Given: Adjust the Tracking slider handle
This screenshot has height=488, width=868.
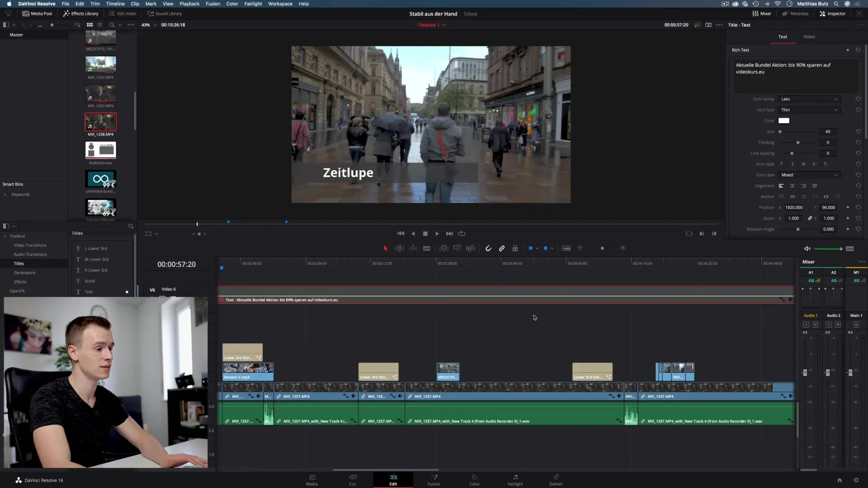Looking at the screenshot, I should click(x=798, y=143).
